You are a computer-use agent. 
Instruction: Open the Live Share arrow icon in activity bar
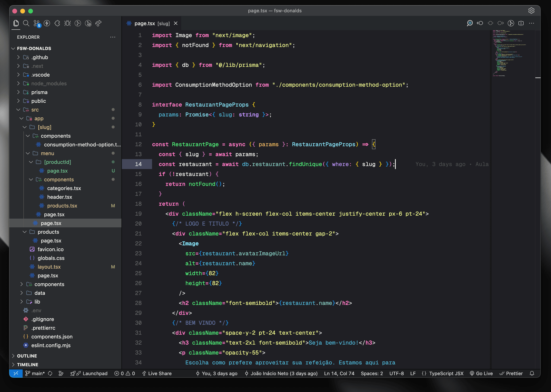pyautogui.click(x=98, y=23)
